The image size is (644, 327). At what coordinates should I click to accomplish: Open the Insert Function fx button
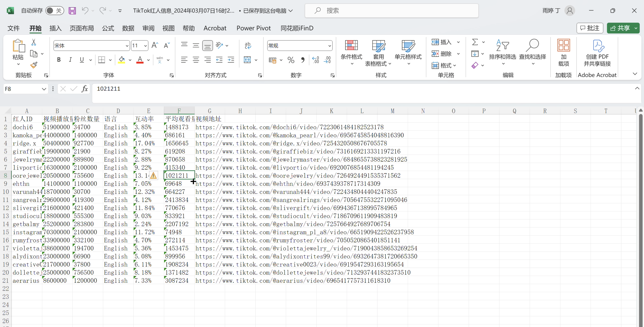click(x=84, y=89)
